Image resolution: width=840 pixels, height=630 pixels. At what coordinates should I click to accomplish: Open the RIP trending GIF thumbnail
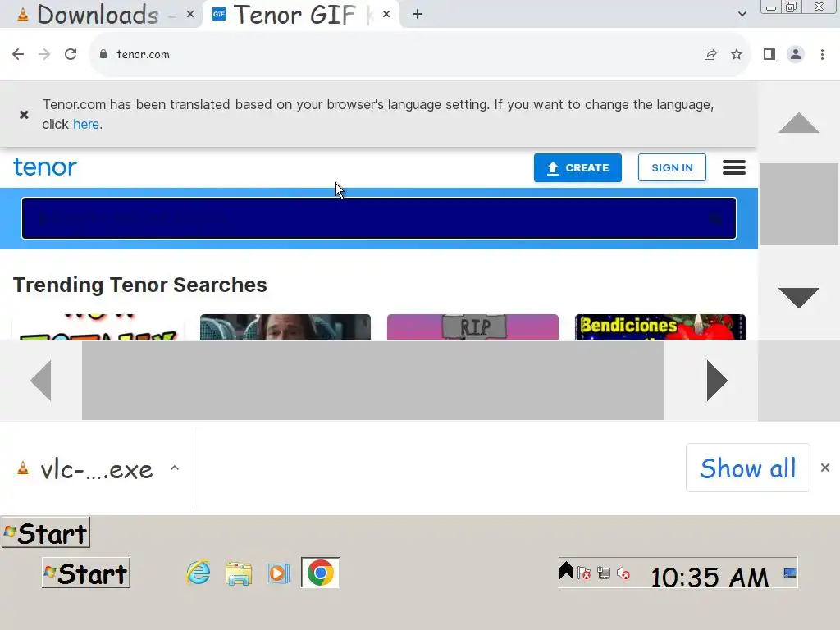point(472,326)
